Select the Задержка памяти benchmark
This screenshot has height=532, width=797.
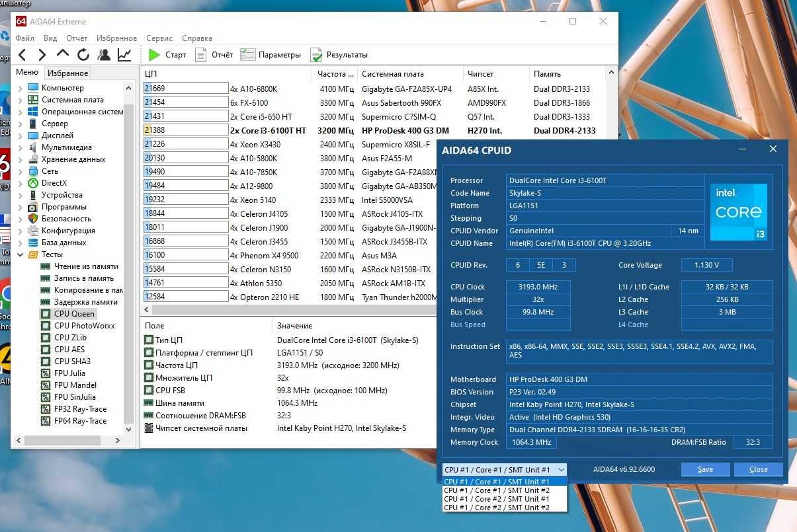(x=79, y=302)
